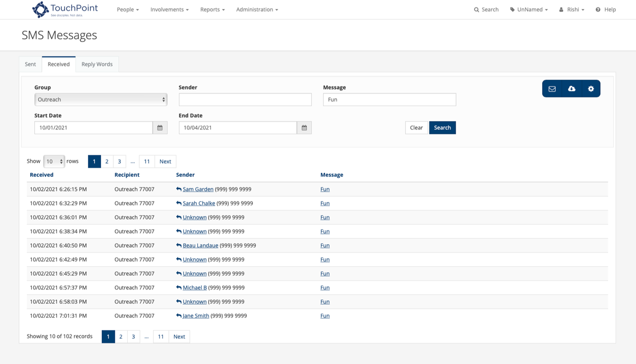This screenshot has height=364, width=636.
Task: Click 'Showing 10 of 102 records' text
Action: (60, 336)
